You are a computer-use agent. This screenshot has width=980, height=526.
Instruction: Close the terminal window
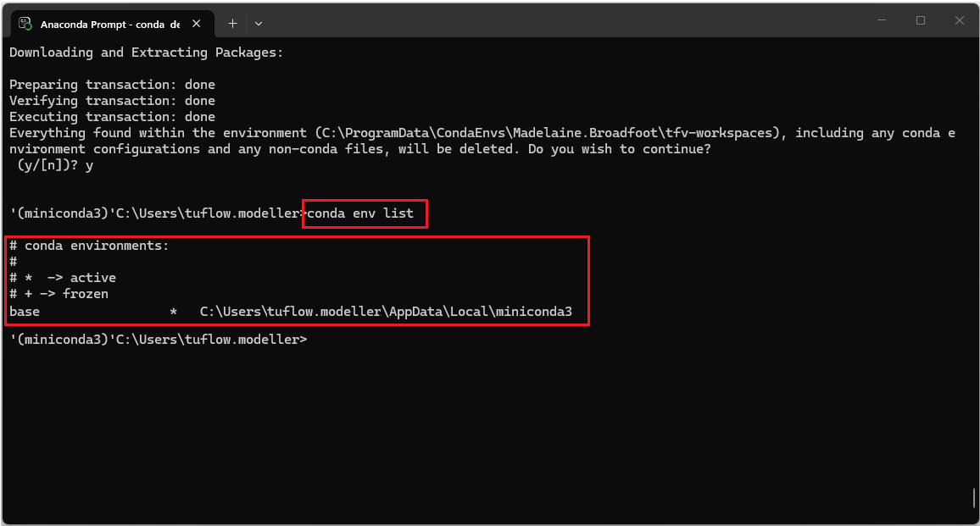click(x=960, y=21)
